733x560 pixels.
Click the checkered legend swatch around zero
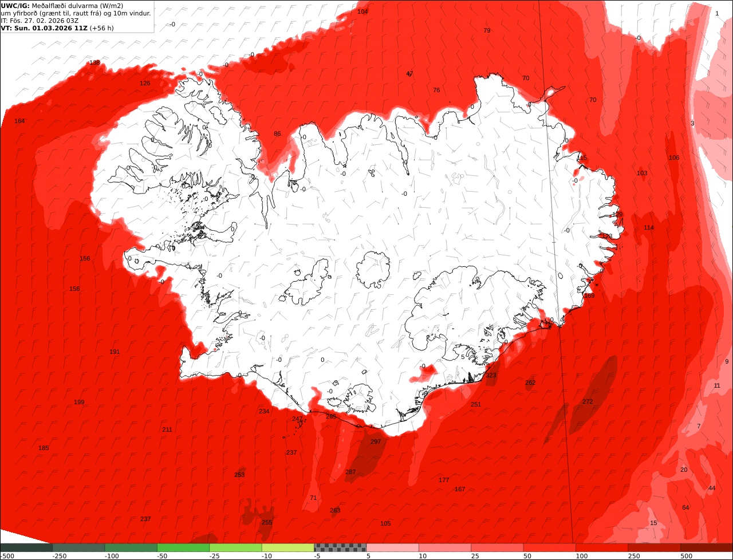point(340,547)
